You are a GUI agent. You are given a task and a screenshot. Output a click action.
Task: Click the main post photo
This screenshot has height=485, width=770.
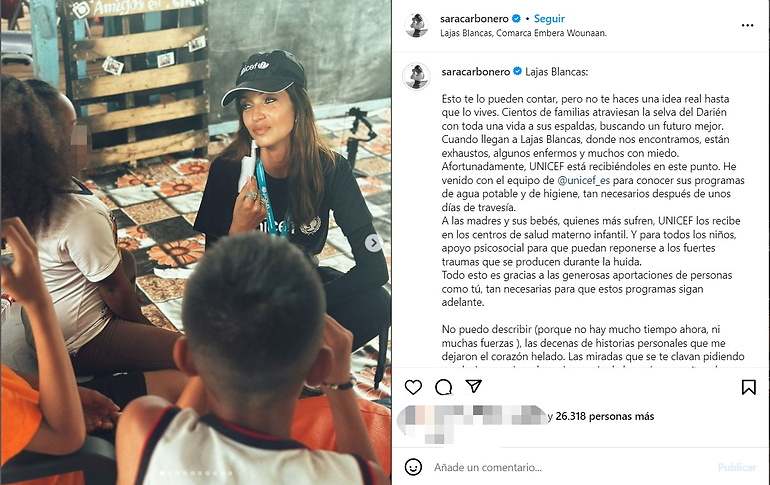pos(196,242)
